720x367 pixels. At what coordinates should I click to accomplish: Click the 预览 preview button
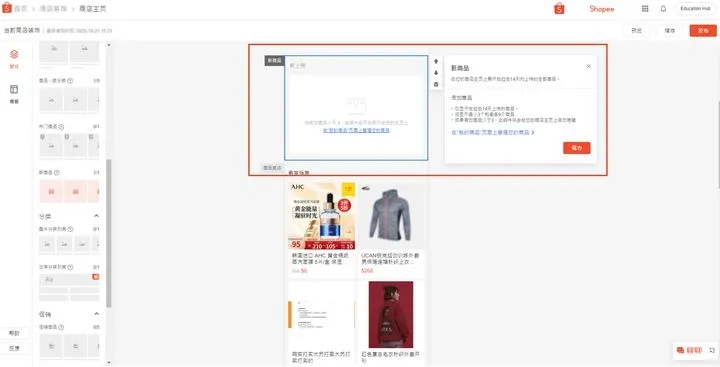pyautogui.click(x=636, y=31)
